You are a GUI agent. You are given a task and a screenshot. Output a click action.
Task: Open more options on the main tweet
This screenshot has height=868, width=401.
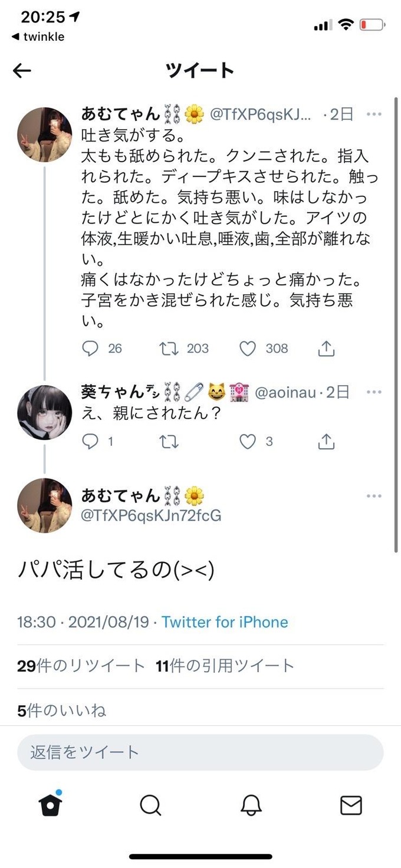click(x=374, y=496)
